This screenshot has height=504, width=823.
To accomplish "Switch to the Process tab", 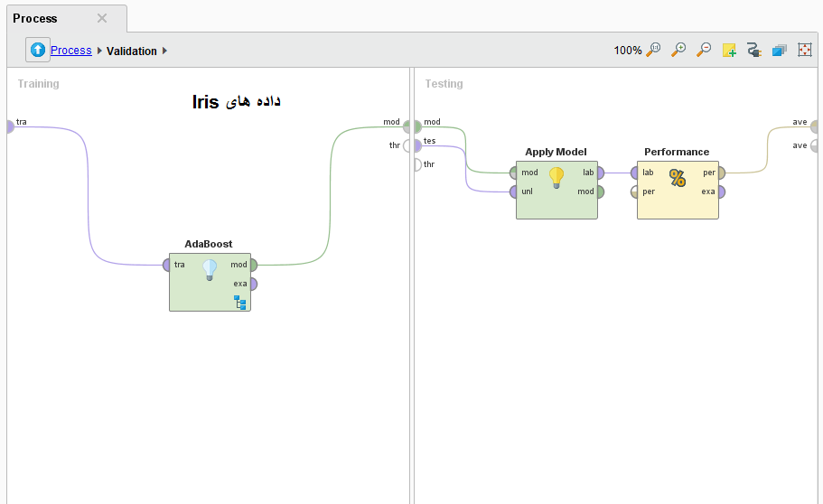I will 35,18.
